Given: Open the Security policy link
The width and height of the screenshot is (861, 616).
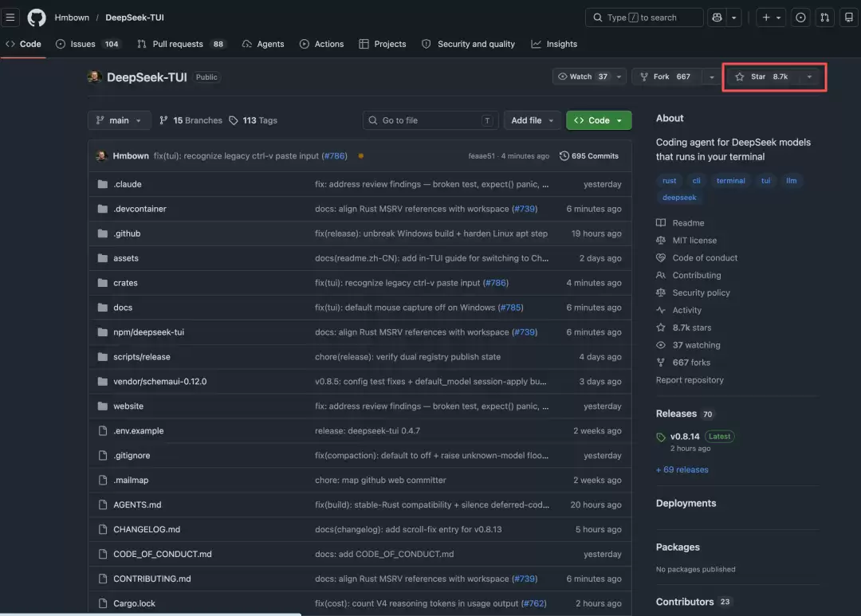Looking at the screenshot, I should pyautogui.click(x=702, y=292).
